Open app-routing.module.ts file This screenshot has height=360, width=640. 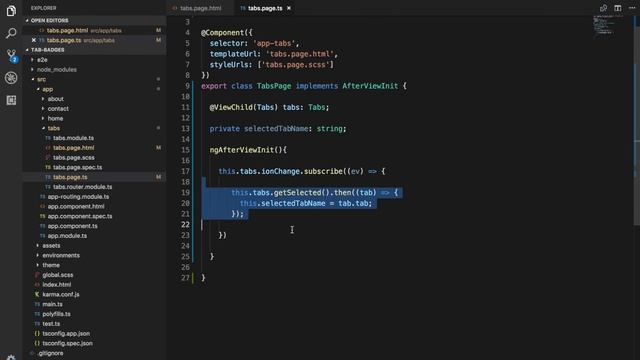78,197
